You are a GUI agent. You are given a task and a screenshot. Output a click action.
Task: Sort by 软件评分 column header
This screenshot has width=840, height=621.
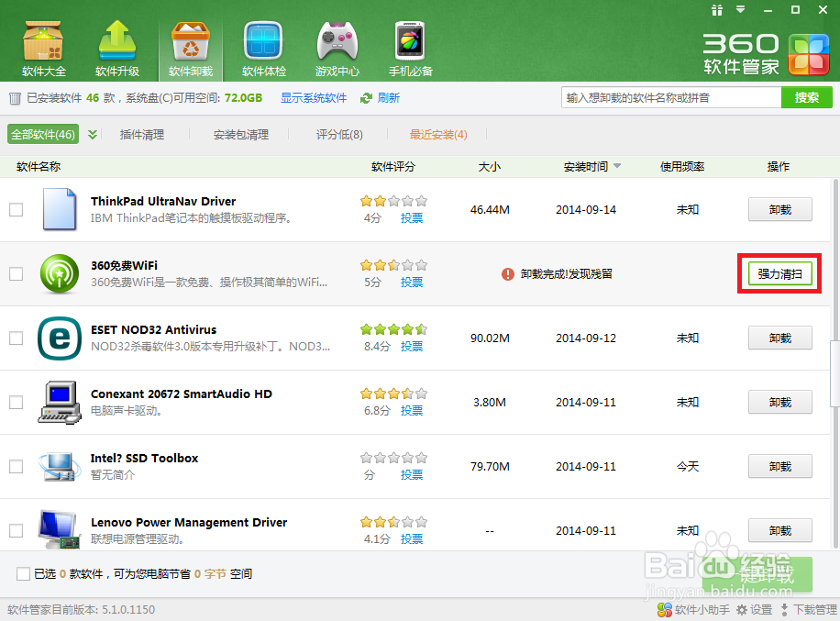pos(393,167)
